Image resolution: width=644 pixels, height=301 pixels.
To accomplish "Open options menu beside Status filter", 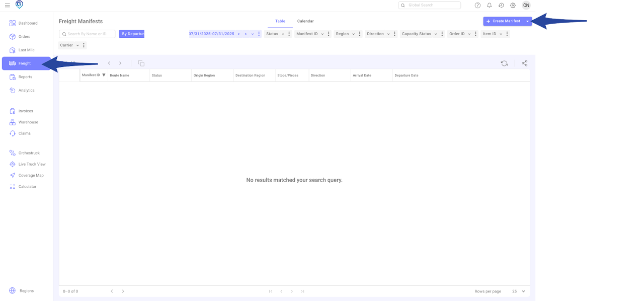I will click(x=289, y=34).
